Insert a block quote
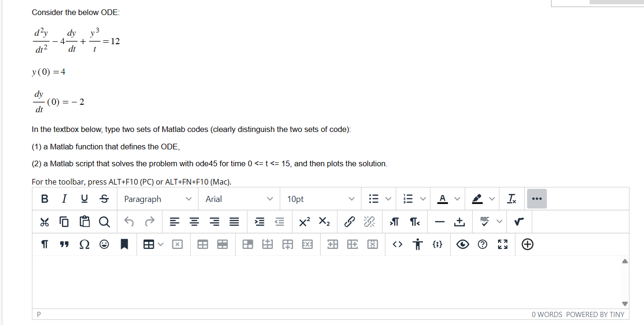This screenshot has width=644, height=325. tap(64, 244)
